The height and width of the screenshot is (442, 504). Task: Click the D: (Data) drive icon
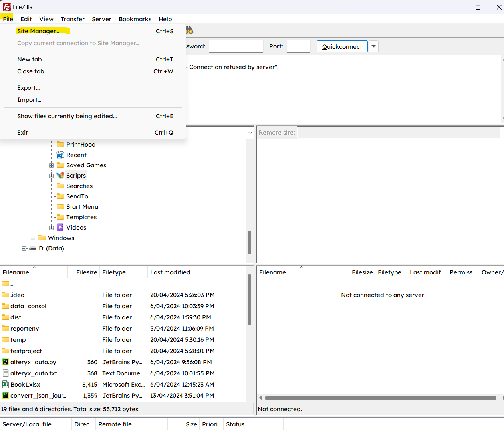(33, 248)
